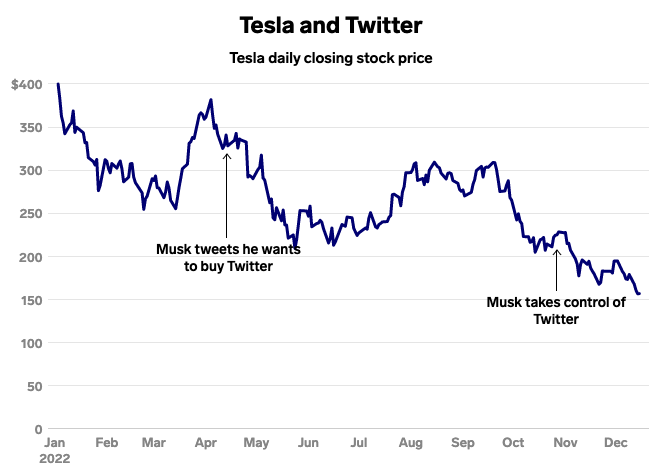This screenshot has width=662, height=474.
Task: Click the 'Musk tweets he wants to buy Twitter' annotation
Action: point(228,257)
